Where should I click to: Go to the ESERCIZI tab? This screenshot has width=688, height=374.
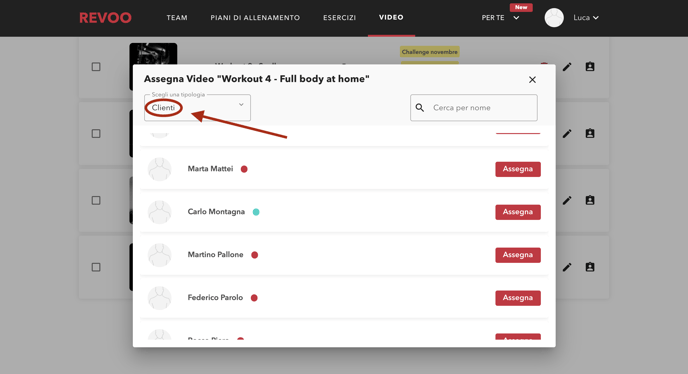coord(340,18)
